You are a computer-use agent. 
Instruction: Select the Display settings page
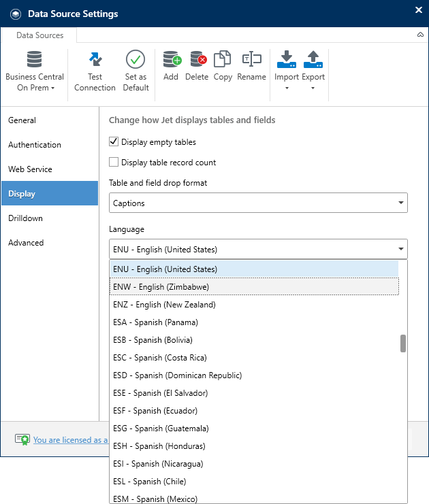point(50,193)
